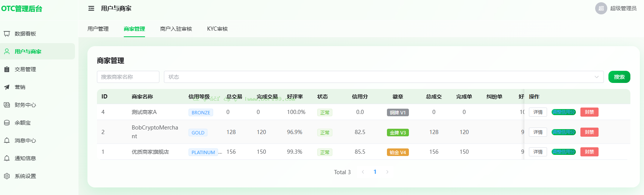View 详情 for 优质商家旗舰店
The height and width of the screenshot is (195, 644).
coord(538,152)
